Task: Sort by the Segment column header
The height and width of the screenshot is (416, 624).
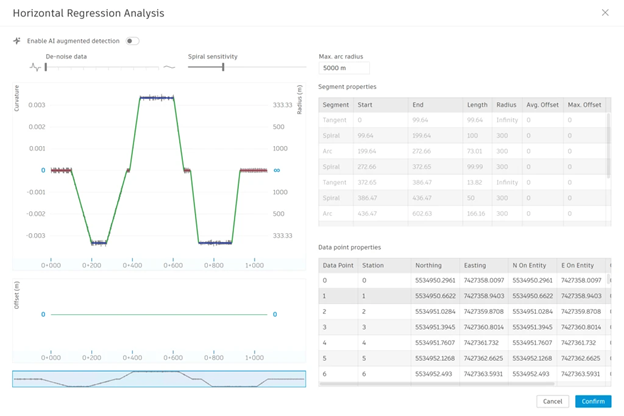Action: coord(336,105)
